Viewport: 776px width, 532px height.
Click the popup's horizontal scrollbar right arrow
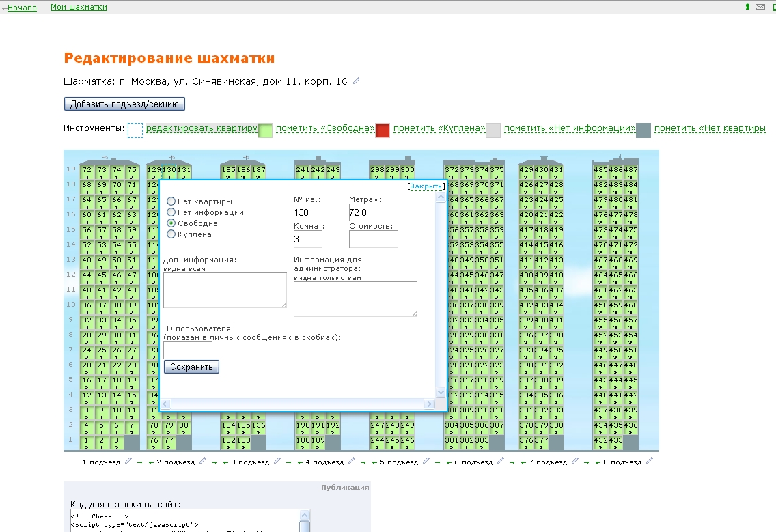pos(430,404)
